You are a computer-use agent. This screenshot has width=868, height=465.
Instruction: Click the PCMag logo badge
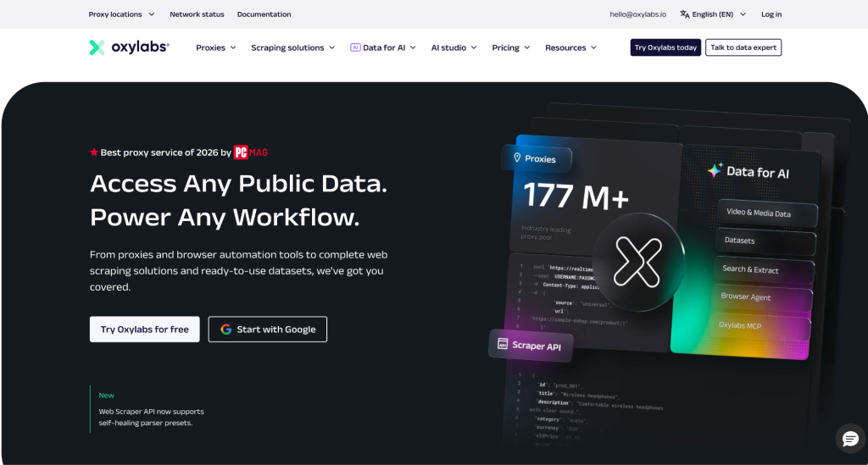pos(251,152)
